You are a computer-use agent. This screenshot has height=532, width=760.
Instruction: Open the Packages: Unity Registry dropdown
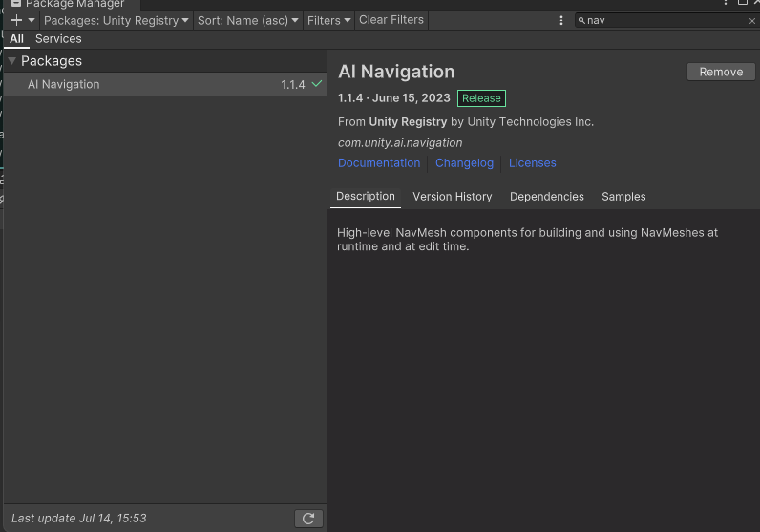click(x=116, y=20)
